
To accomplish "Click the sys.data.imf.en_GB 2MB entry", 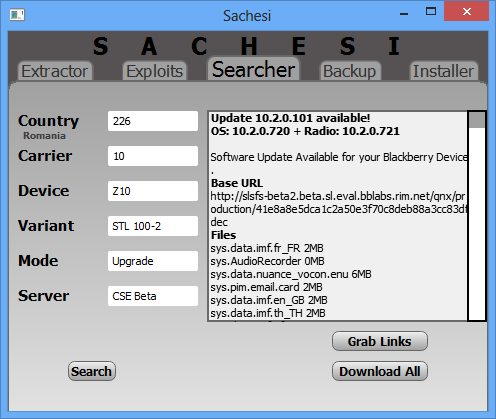I will coord(269,300).
